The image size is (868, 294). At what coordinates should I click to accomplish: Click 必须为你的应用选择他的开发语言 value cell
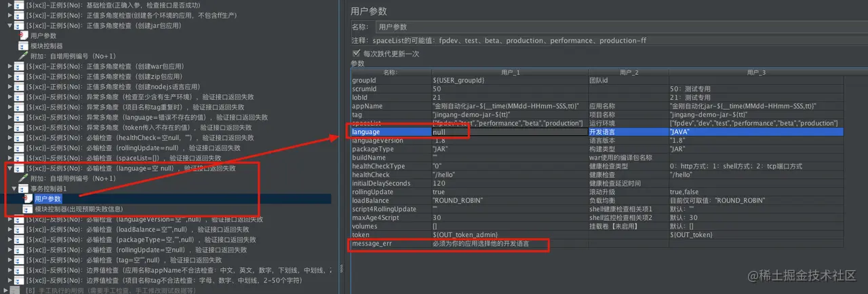pyautogui.click(x=510, y=243)
